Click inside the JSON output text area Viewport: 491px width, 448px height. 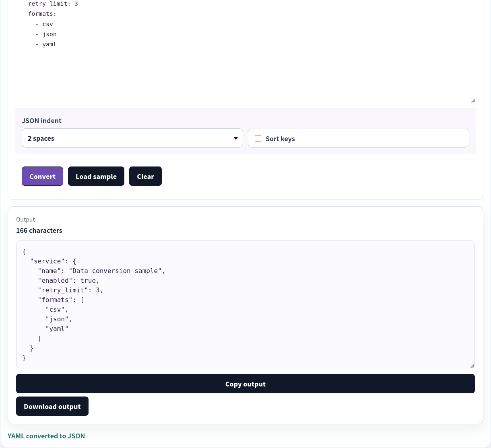[x=245, y=304]
